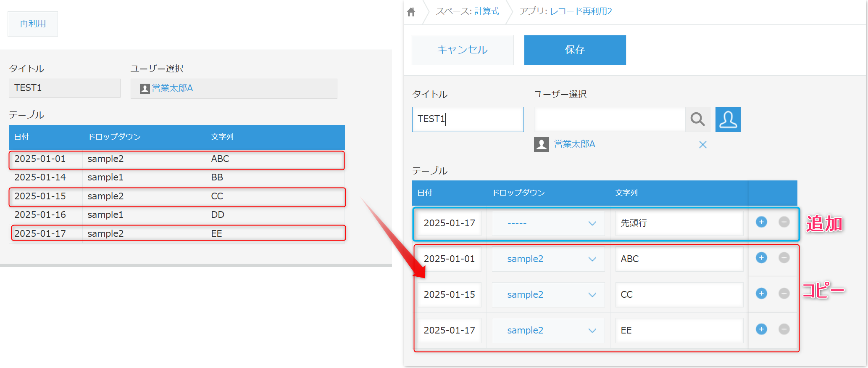
Task: Click 日付 header in left table
Action: click(21, 137)
